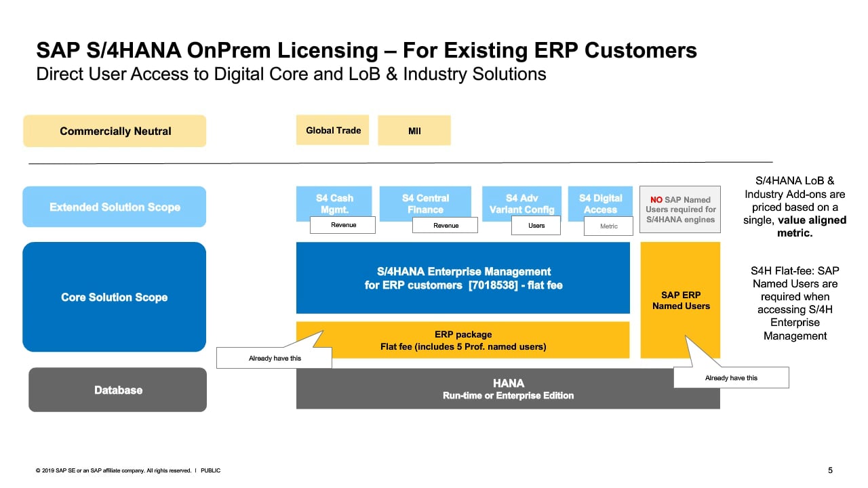The height and width of the screenshot is (488, 868).
Task: Click the slide page number 5
Action: (830, 470)
